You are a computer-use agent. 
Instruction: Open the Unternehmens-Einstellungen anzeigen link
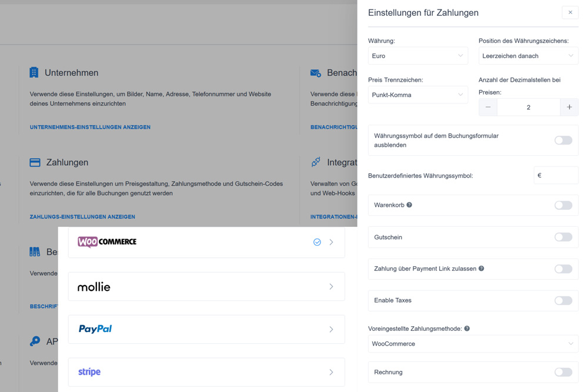pyautogui.click(x=90, y=127)
